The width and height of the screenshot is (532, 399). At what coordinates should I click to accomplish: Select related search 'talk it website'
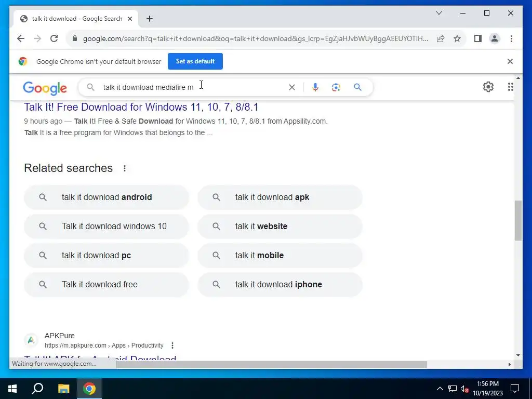coord(280,227)
